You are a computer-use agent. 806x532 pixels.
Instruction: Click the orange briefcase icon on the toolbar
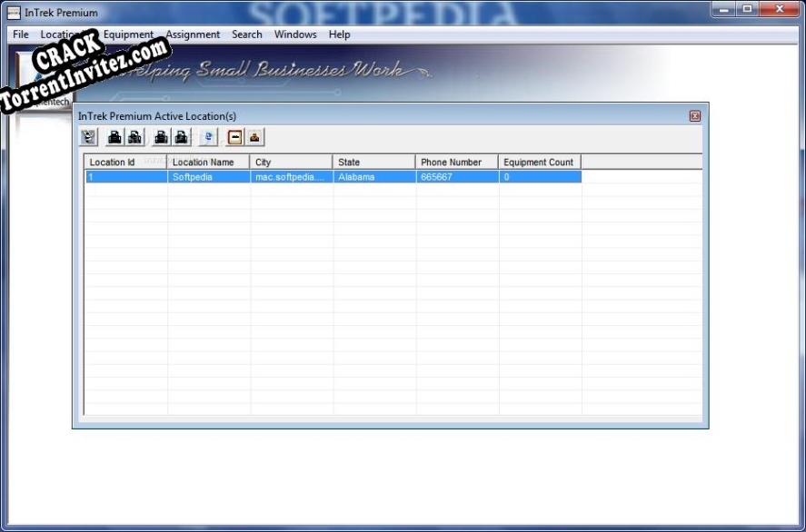coord(256,137)
